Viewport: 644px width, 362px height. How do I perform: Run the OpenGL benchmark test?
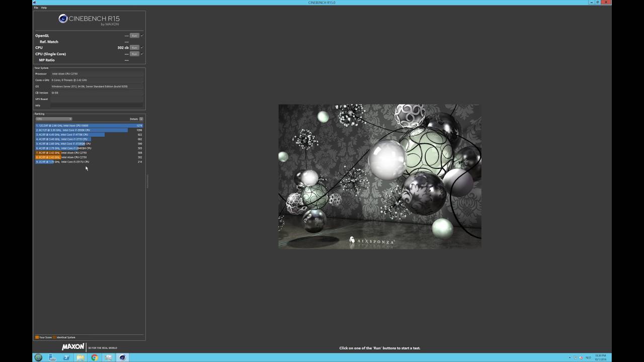point(134,36)
